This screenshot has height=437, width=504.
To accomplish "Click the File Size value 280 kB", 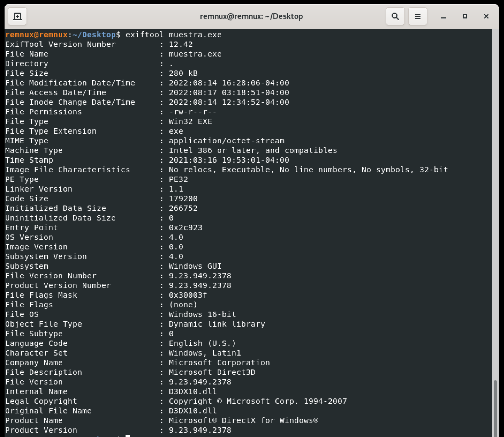I will click(x=183, y=73).
